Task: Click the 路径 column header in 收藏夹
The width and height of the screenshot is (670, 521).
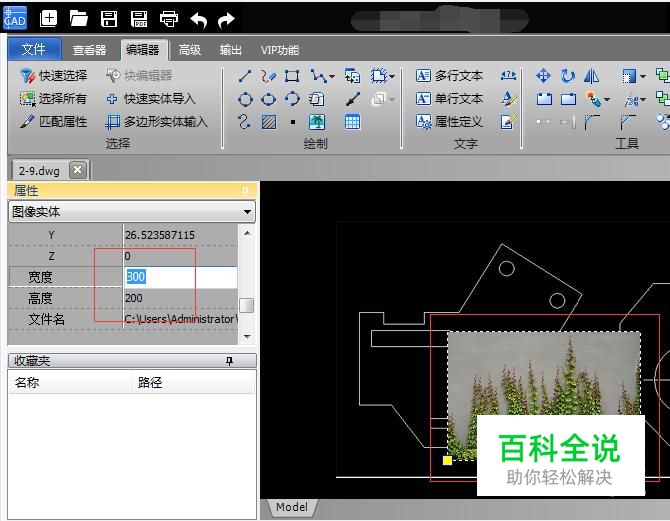Action: coord(193,382)
